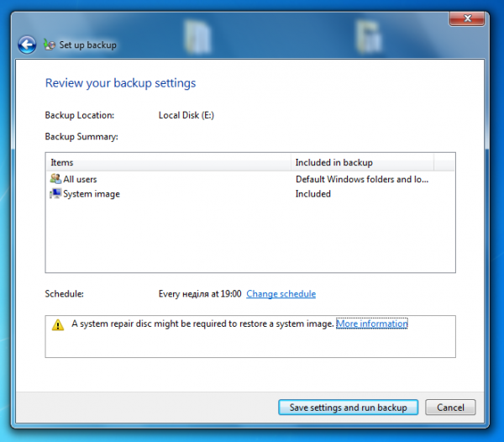Close the Set up backup window

(x=467, y=18)
